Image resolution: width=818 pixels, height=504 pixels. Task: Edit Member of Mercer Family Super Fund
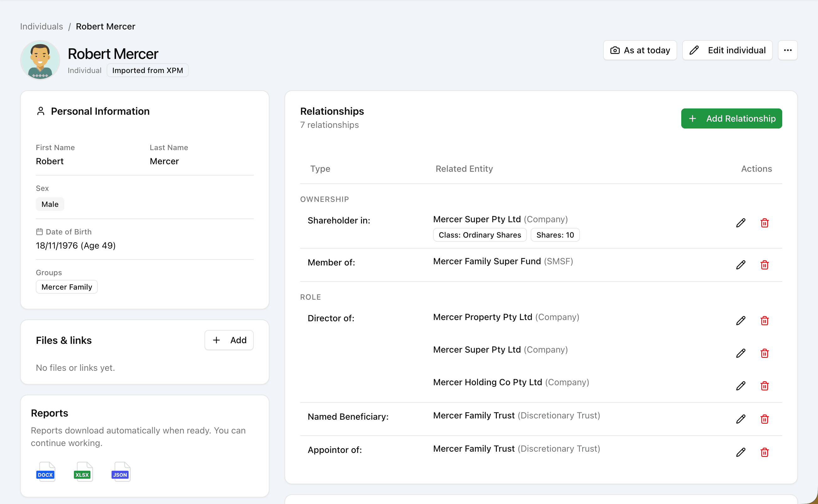point(741,265)
